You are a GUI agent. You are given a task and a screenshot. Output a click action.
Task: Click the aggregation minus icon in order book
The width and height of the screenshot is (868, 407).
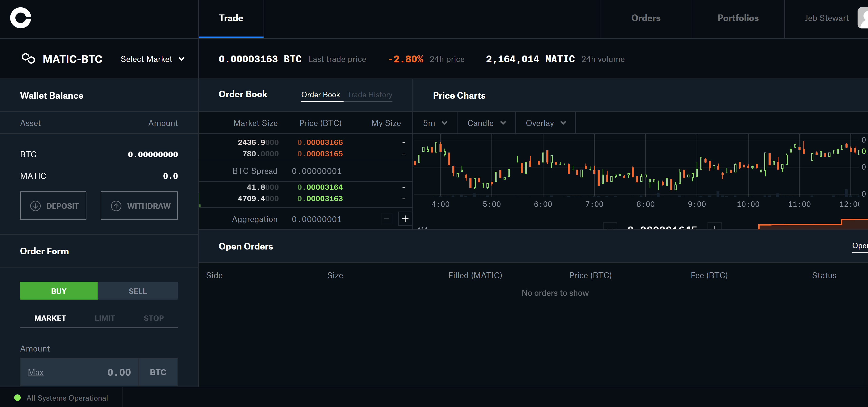386,219
